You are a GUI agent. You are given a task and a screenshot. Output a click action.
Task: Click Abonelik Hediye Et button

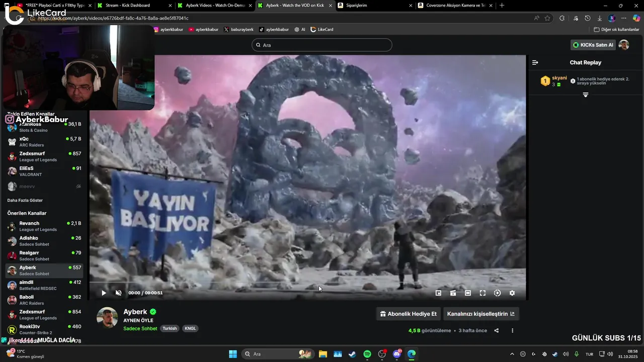pos(408,314)
